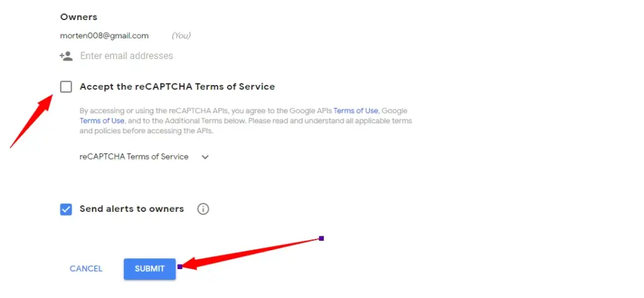644x298 pixels.
Task: Select the morten008@gmail.com owner entry
Action: pos(104,36)
